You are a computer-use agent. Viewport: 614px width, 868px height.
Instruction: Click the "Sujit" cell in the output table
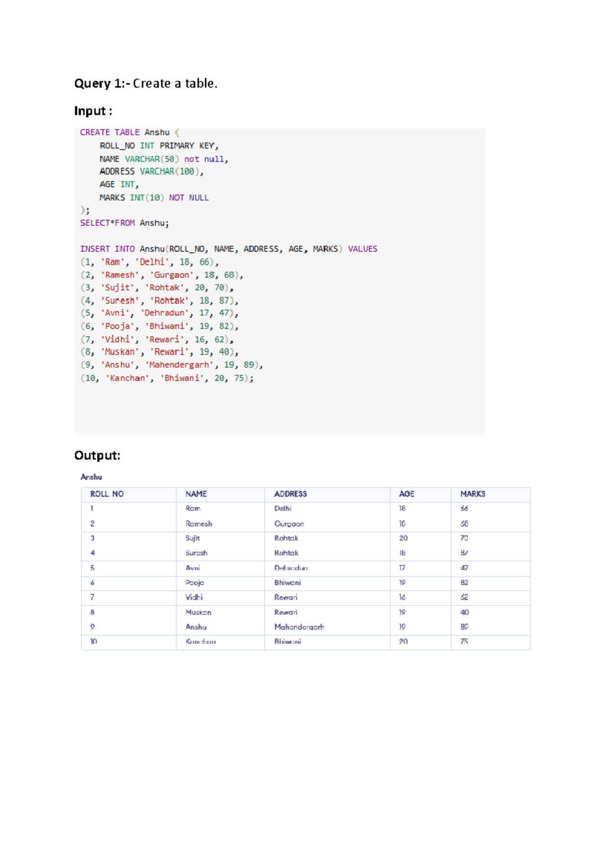pyautogui.click(x=192, y=538)
